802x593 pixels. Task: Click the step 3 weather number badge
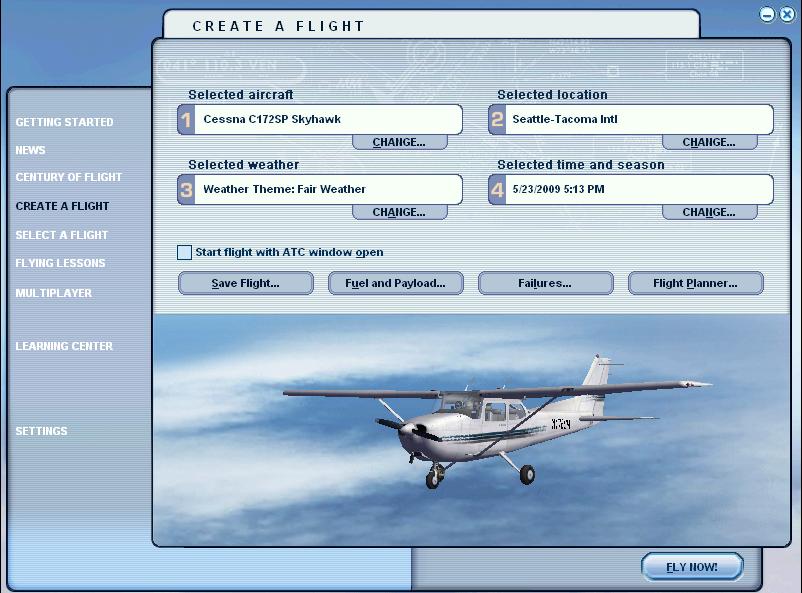tap(186, 190)
